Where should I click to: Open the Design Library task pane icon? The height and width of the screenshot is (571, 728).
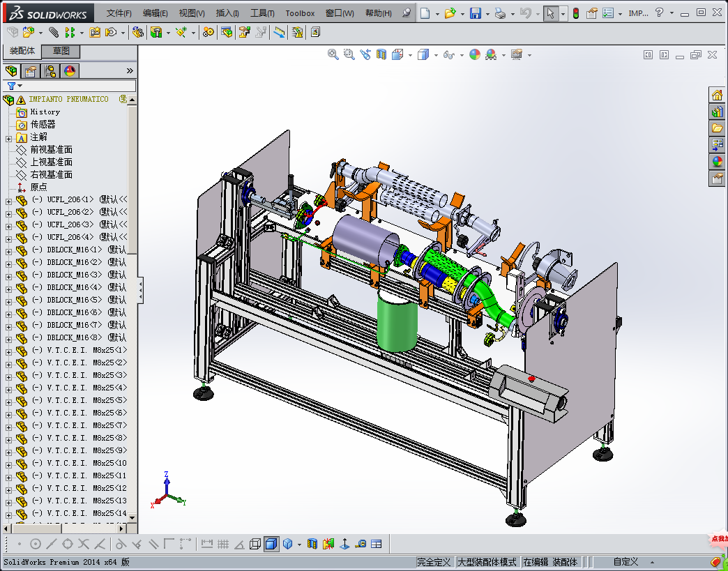718,112
